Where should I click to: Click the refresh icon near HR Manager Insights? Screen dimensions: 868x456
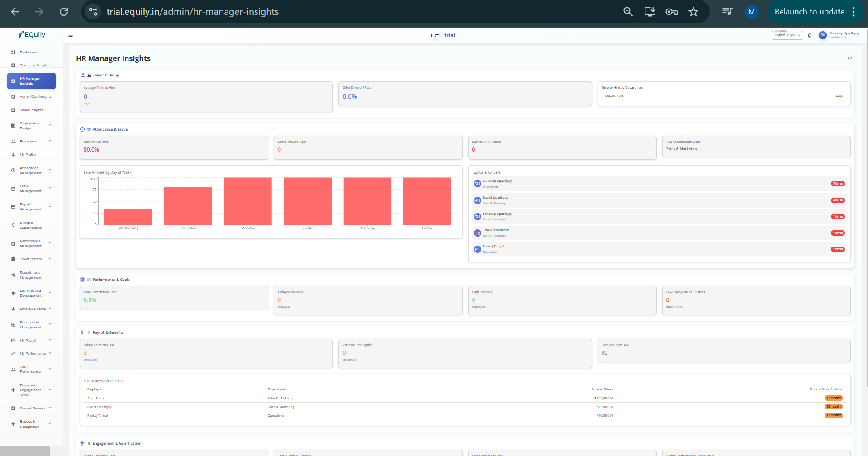pyautogui.click(x=849, y=58)
